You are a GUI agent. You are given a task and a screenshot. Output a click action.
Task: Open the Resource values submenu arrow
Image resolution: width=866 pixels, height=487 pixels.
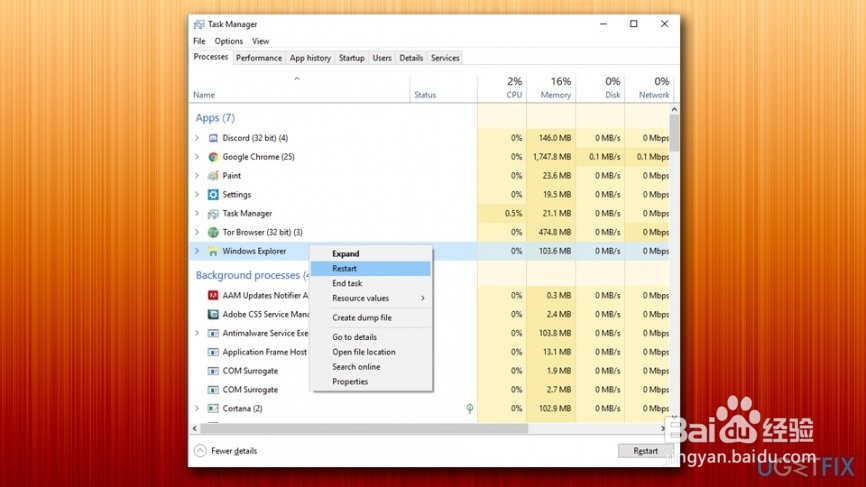(423, 298)
